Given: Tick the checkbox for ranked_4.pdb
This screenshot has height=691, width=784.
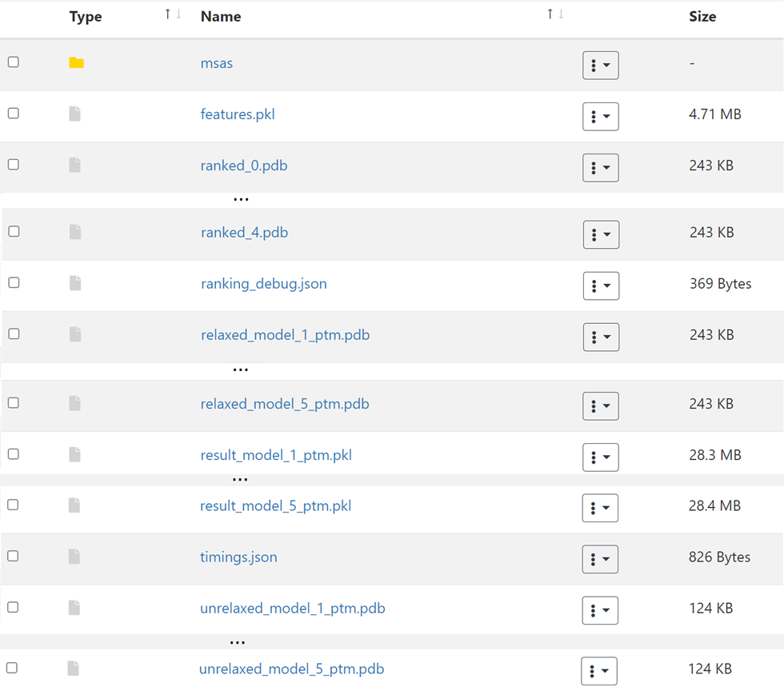Looking at the screenshot, I should [x=14, y=232].
